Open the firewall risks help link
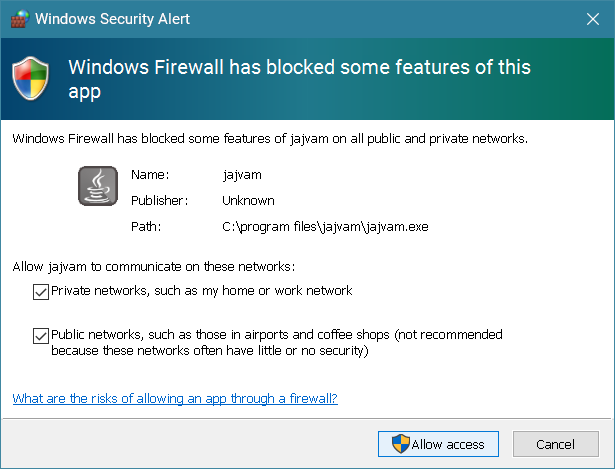This screenshot has height=469, width=615. pos(175,398)
